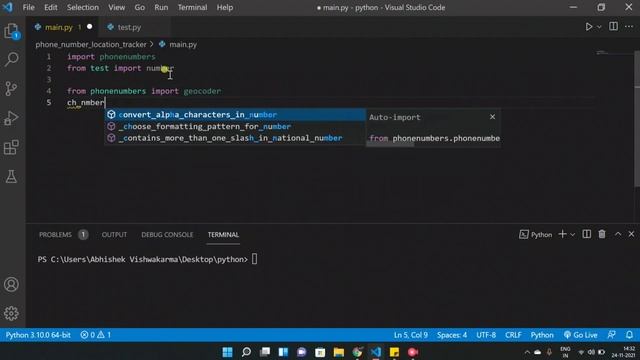
Task: Select Python 3.10.0 64-bit interpreter
Action: pyautogui.click(x=38, y=335)
